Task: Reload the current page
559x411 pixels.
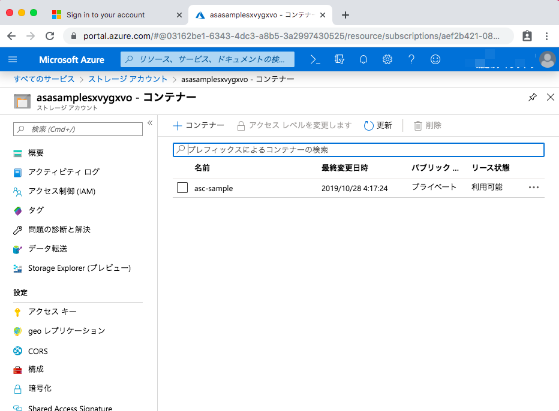Action: [50, 36]
